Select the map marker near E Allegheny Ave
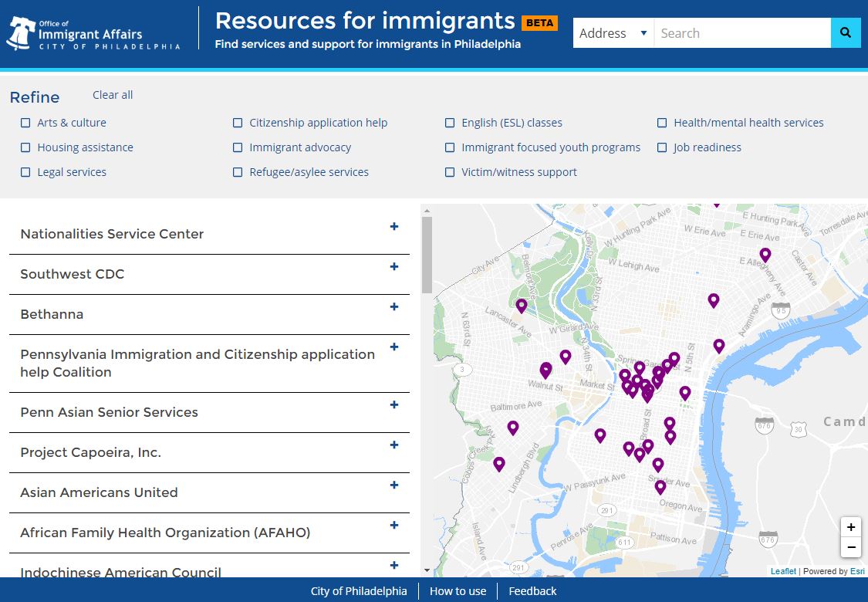868x602 pixels. tap(765, 255)
